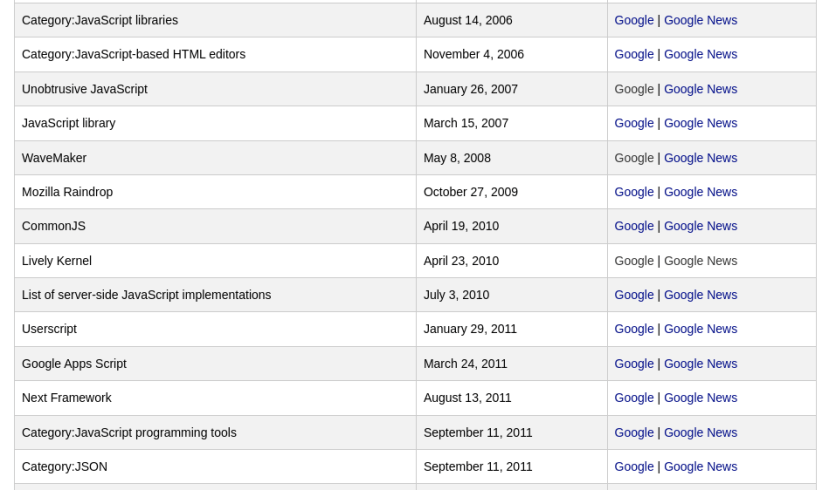
Task: Open Google News for Mozilla Raindrop
Action: coord(700,192)
